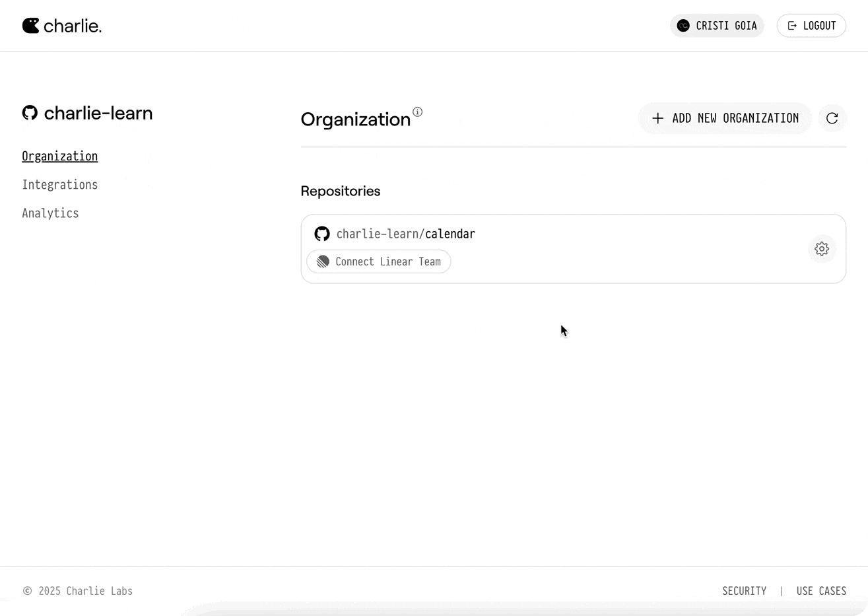Image resolution: width=868 pixels, height=616 pixels.
Task: Refresh the organization with the reload icon
Action: 832,118
